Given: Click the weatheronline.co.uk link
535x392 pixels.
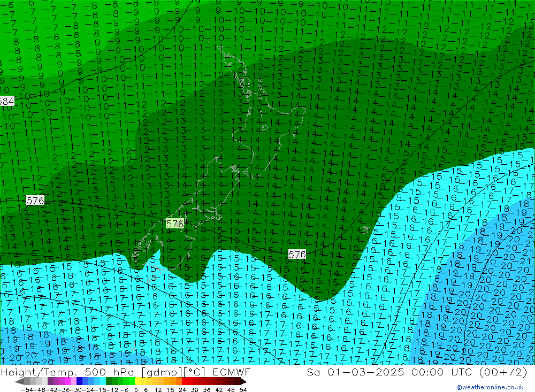Looking at the screenshot, I should (x=490, y=387).
